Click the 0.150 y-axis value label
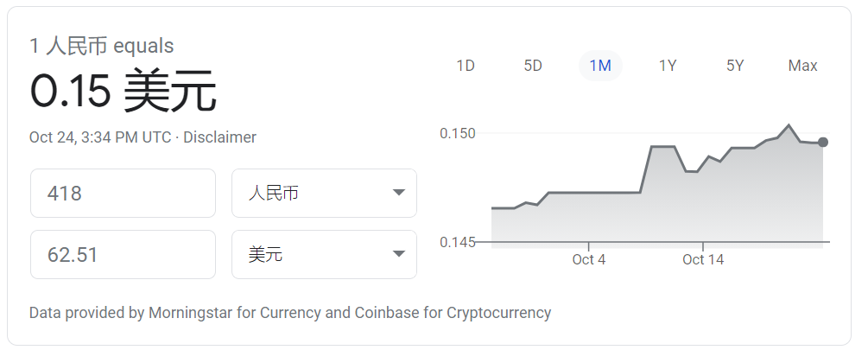This screenshot has width=868, height=350. point(458,134)
